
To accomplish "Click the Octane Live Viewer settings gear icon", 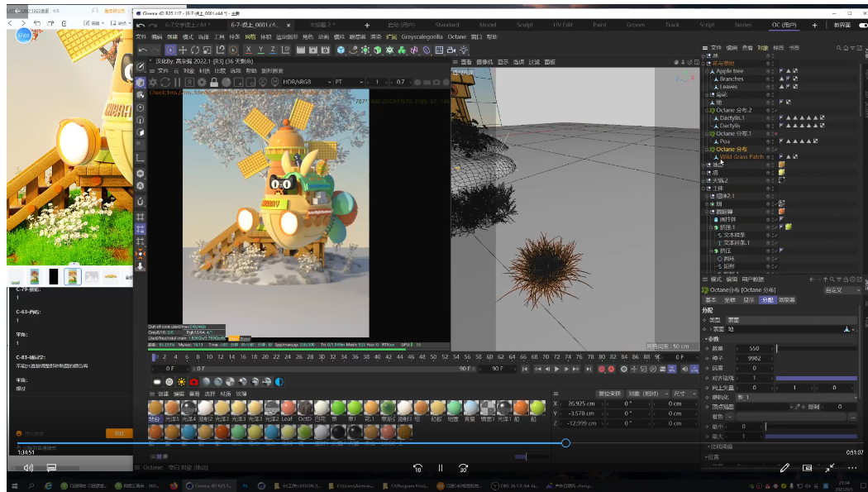I will pos(202,82).
